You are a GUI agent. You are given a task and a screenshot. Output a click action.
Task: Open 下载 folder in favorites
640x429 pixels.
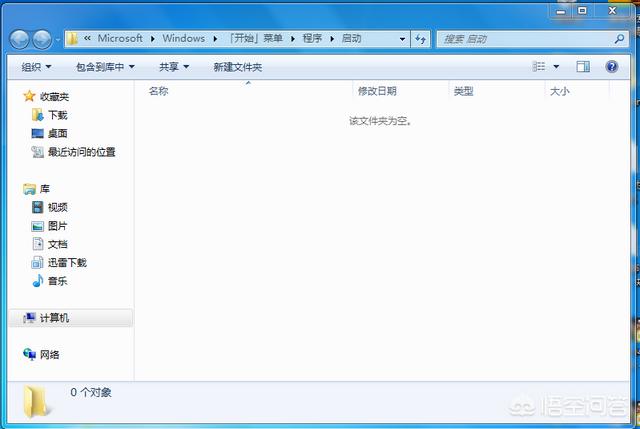pyautogui.click(x=57, y=115)
